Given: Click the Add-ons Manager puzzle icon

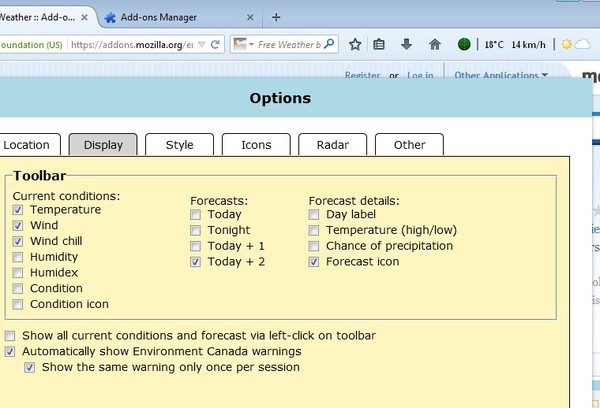Looking at the screenshot, I should click(110, 17).
